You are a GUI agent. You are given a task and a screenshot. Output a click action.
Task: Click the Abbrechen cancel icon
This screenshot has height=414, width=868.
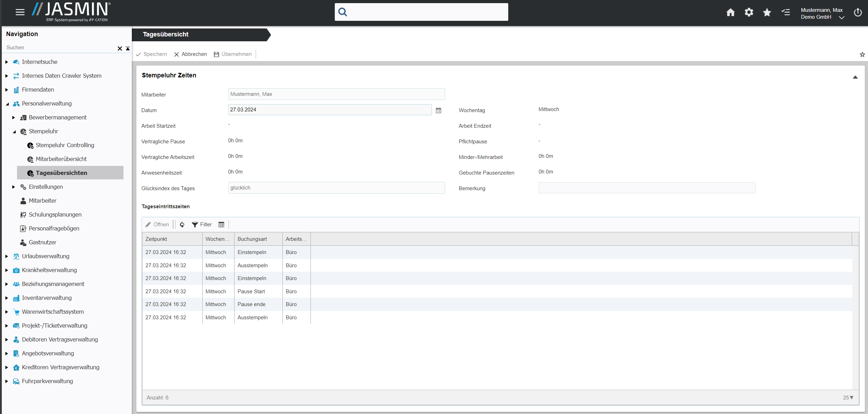click(x=177, y=54)
